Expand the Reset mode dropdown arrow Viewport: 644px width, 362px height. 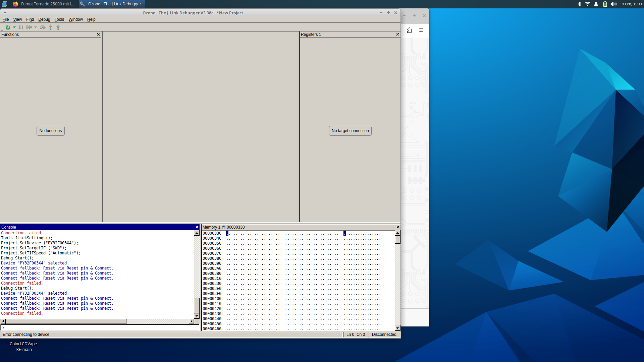coord(35,27)
